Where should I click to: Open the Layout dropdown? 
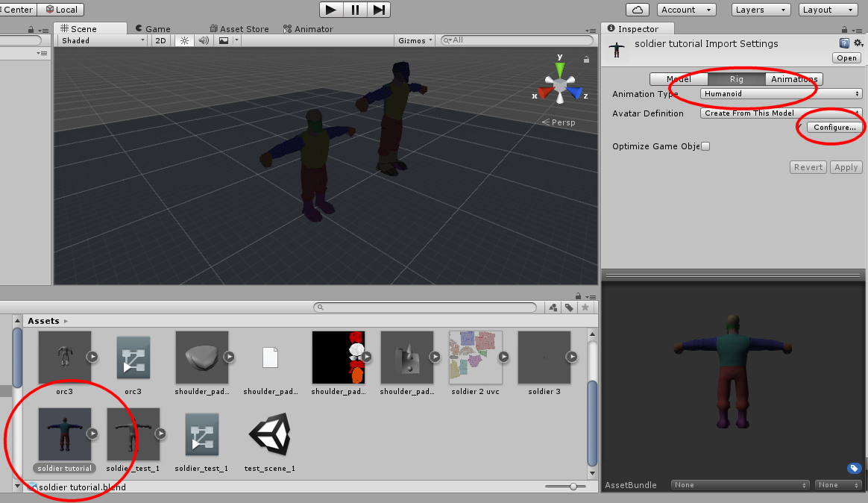pyautogui.click(x=828, y=10)
